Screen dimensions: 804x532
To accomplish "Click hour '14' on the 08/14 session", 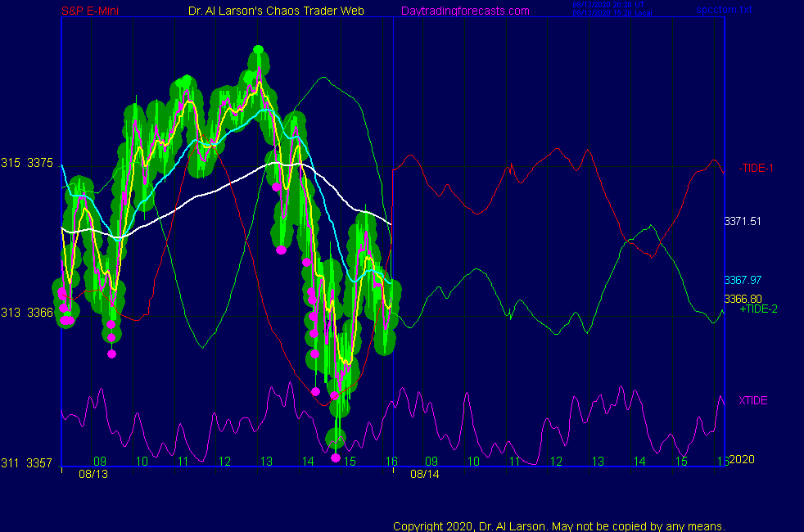I will pyautogui.click(x=639, y=462).
